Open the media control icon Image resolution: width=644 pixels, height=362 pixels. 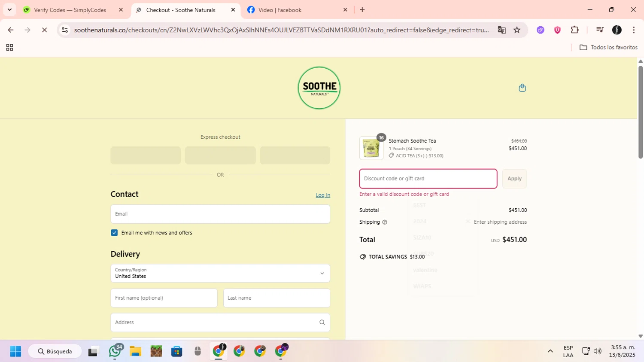[600, 30]
